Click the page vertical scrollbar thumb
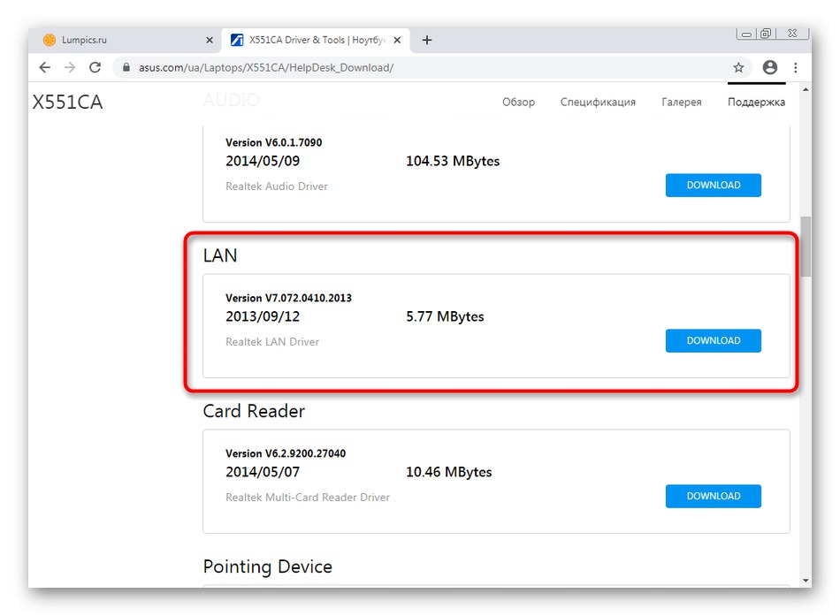 806,247
